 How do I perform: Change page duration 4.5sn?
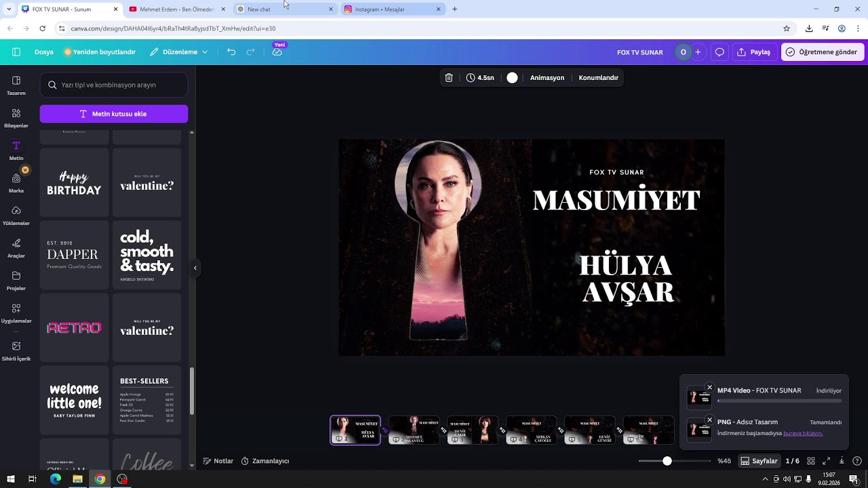tap(480, 78)
